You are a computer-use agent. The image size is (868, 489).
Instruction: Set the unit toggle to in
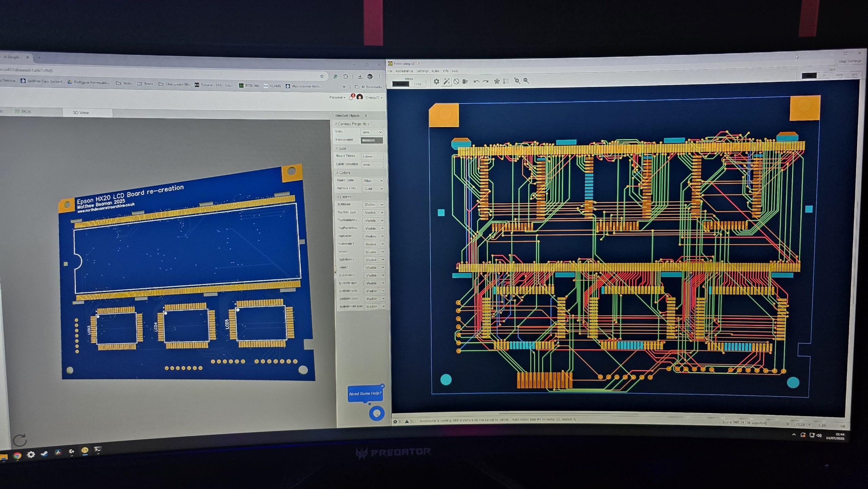pyautogui.click(x=824, y=75)
